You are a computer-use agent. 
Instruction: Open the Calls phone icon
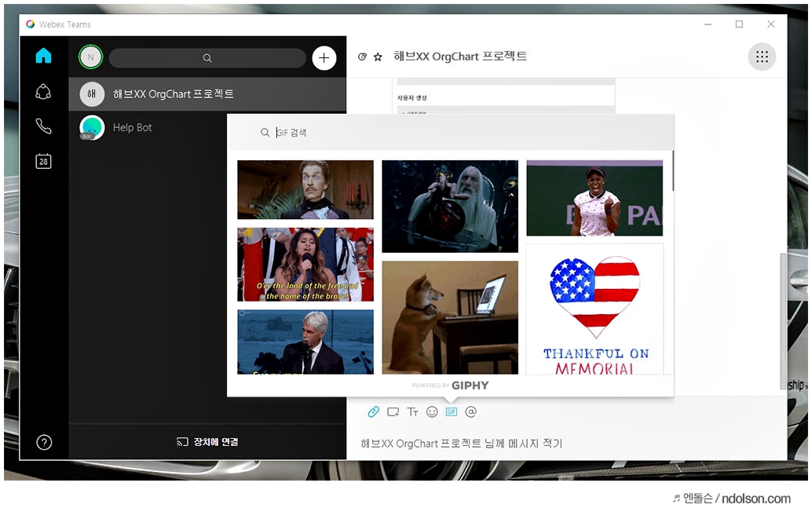43,126
